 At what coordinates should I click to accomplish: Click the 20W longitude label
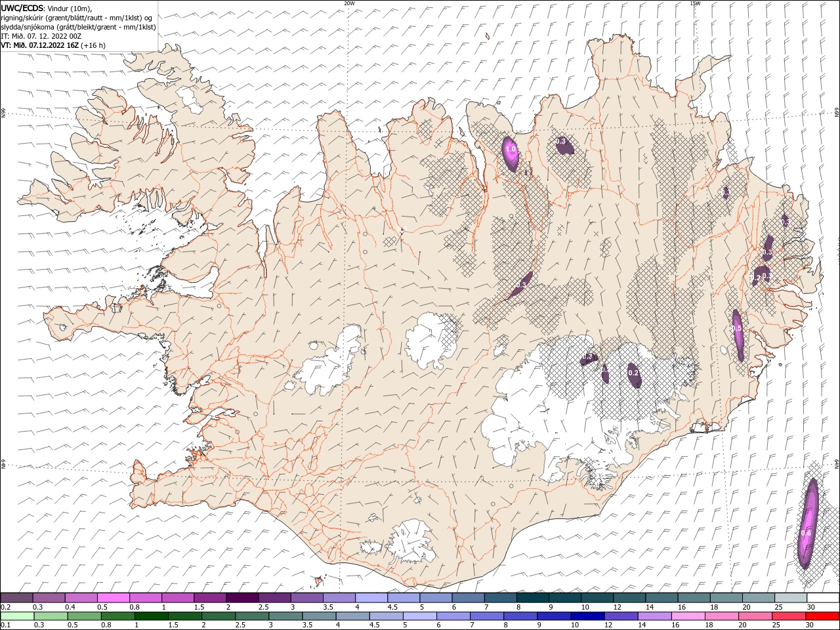click(x=349, y=3)
